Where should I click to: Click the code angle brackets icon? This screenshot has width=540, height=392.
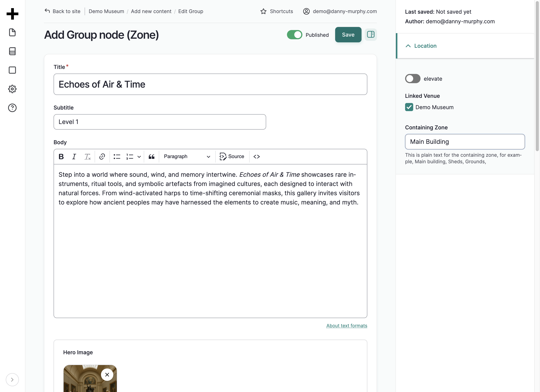point(257,157)
